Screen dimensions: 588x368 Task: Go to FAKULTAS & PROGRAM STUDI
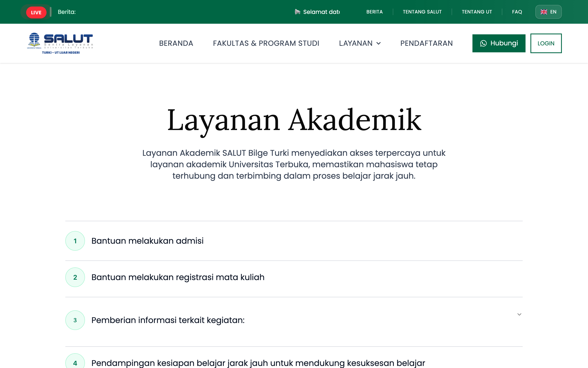(266, 43)
